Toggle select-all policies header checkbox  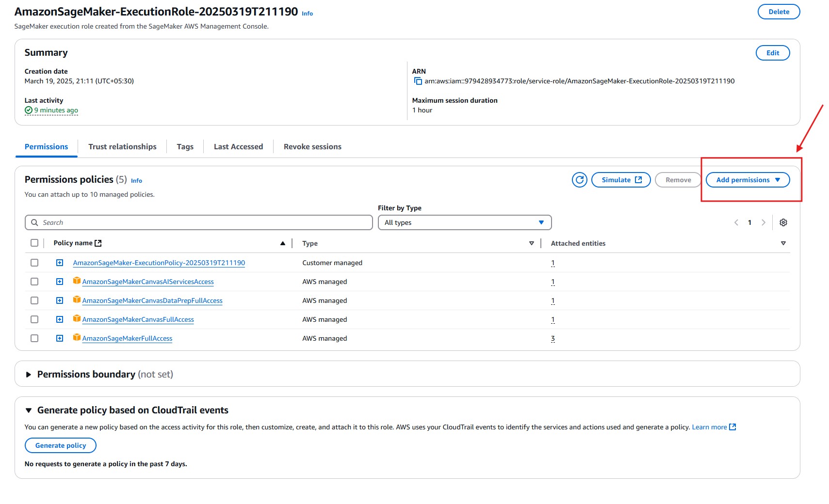point(34,243)
